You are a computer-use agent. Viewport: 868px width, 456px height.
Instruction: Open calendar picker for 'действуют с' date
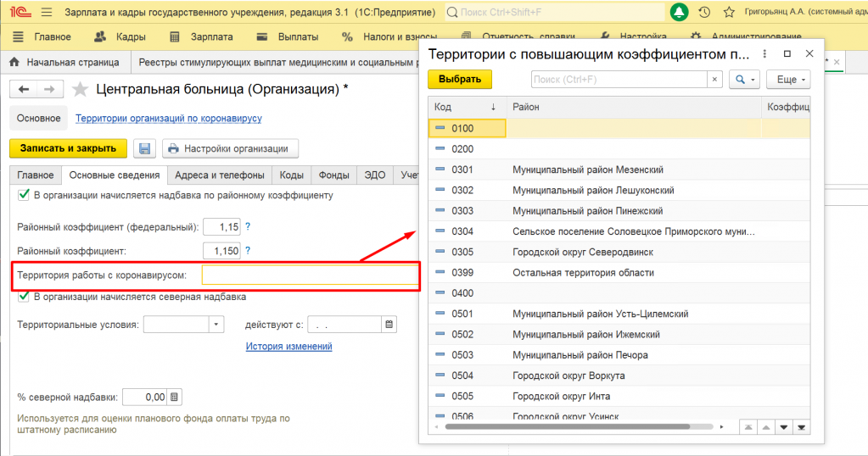(x=389, y=325)
